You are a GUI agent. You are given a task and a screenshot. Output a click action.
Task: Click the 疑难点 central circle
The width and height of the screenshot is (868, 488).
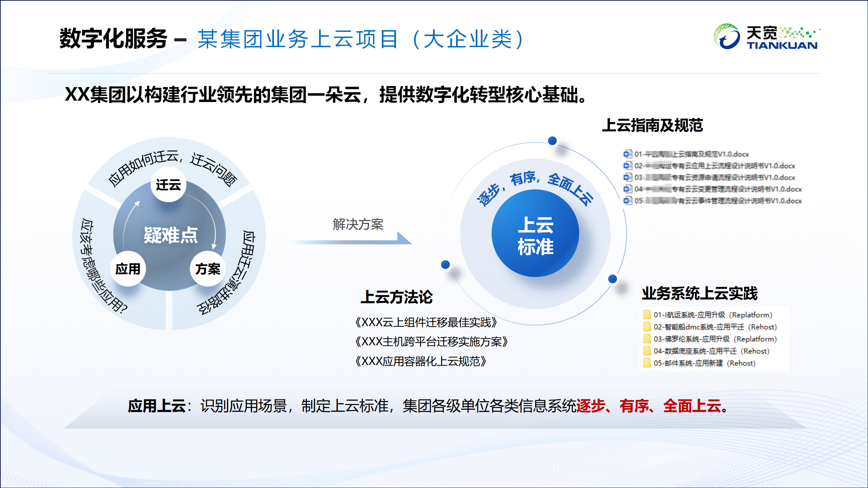170,235
